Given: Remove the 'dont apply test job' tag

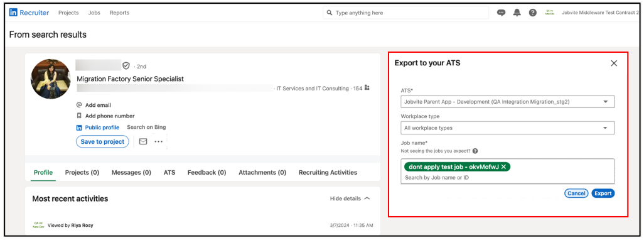Looking at the screenshot, I should pos(503,166).
